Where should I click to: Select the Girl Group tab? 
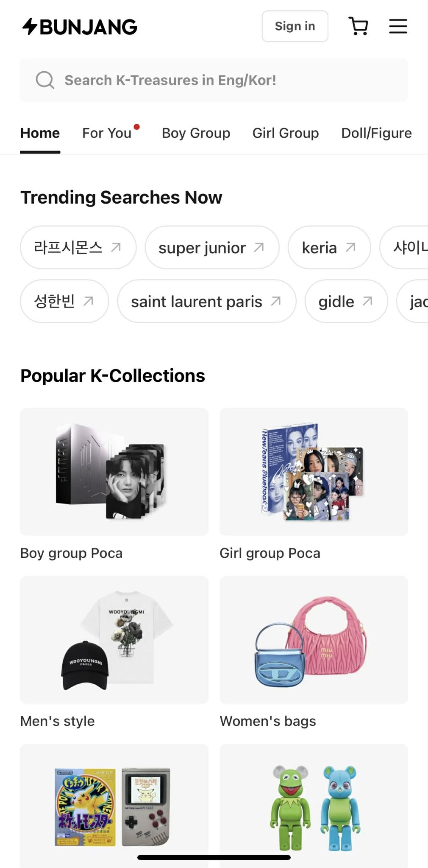coord(286,133)
